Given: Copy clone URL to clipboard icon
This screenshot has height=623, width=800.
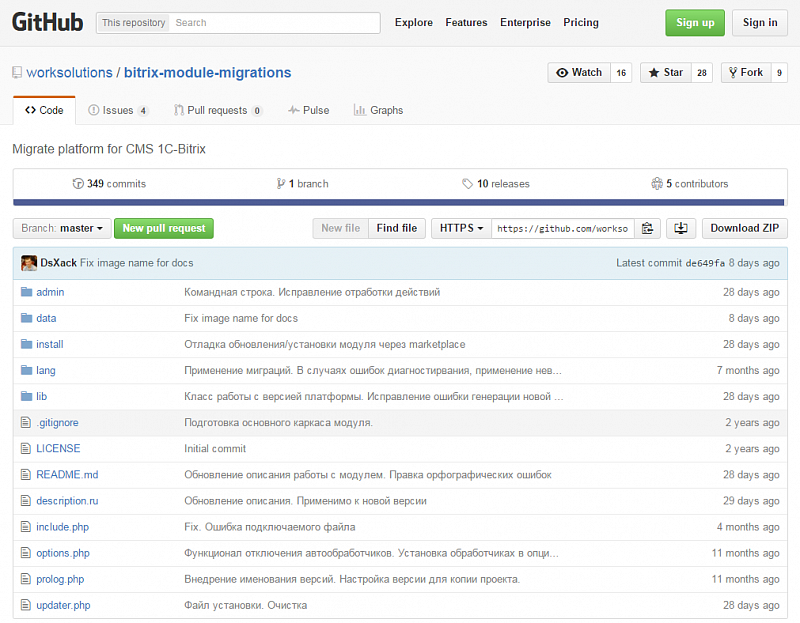Looking at the screenshot, I should (x=647, y=228).
